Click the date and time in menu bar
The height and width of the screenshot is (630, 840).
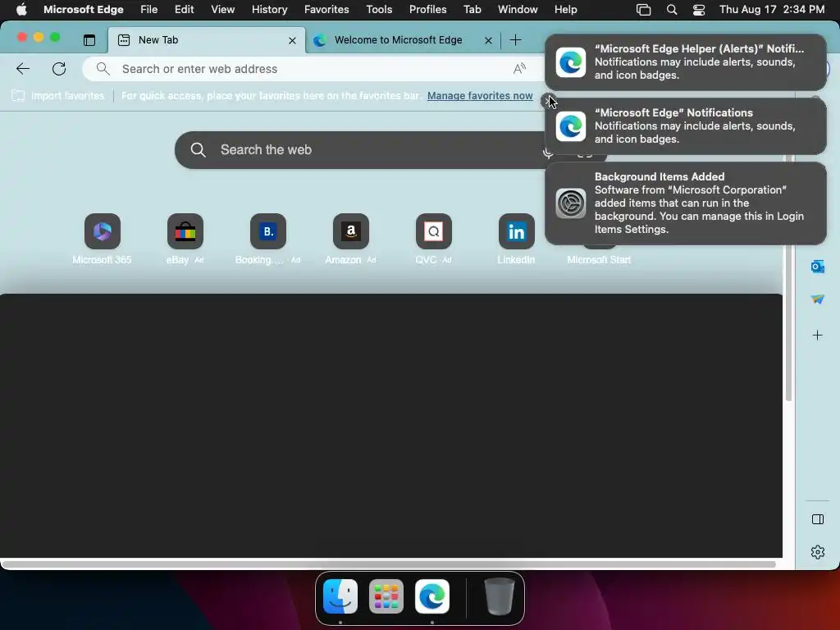[x=771, y=10]
